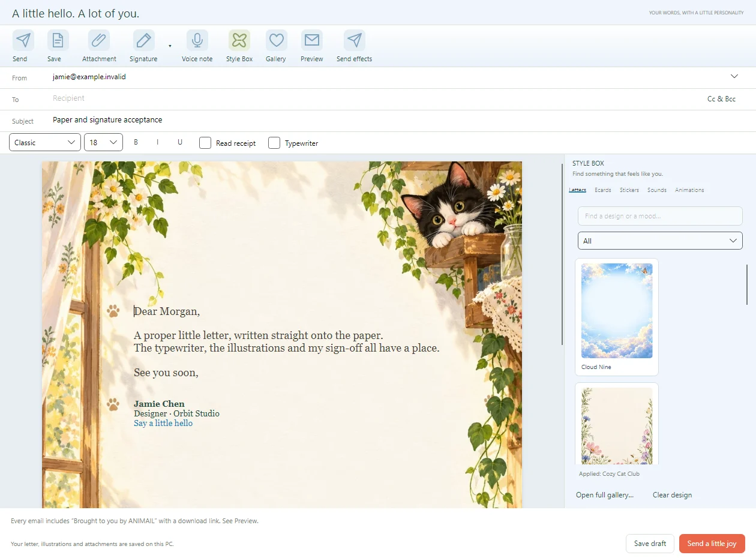
Task: Click the Send paper plane icon
Action: [23, 40]
